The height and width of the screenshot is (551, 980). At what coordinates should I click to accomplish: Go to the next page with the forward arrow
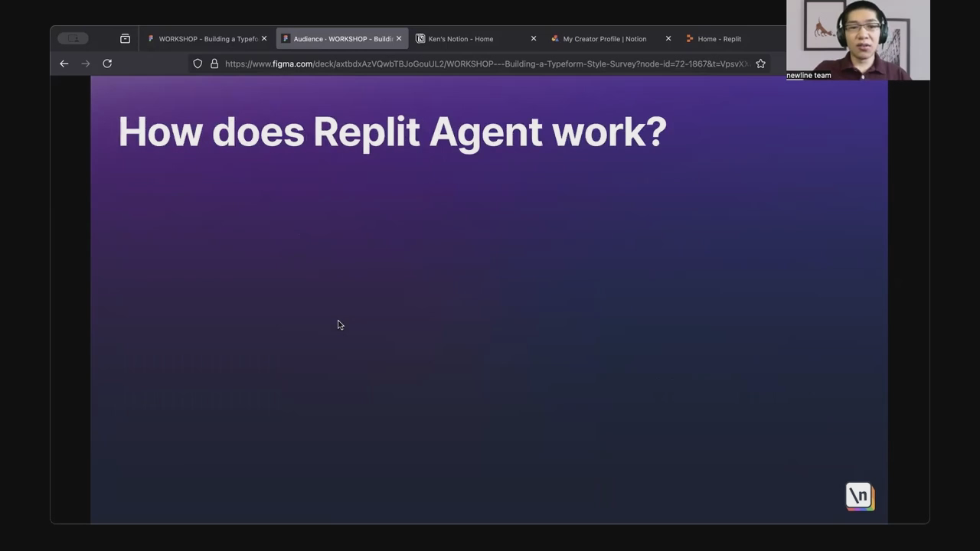coord(86,64)
